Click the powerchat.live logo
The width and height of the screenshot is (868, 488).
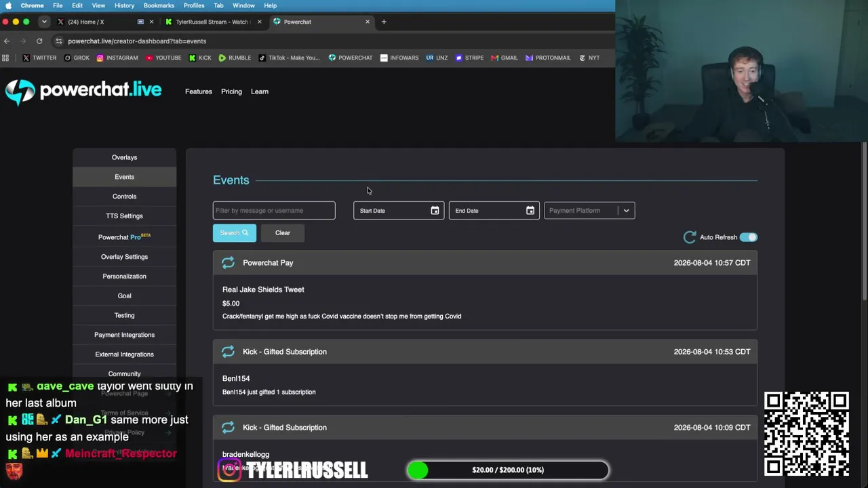pyautogui.click(x=83, y=91)
